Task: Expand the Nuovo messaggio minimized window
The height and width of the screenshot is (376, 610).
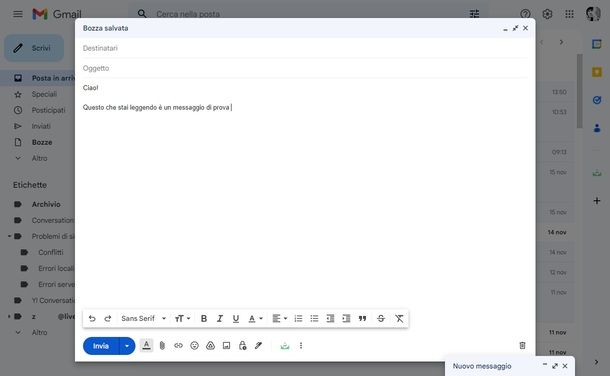Action: point(555,366)
